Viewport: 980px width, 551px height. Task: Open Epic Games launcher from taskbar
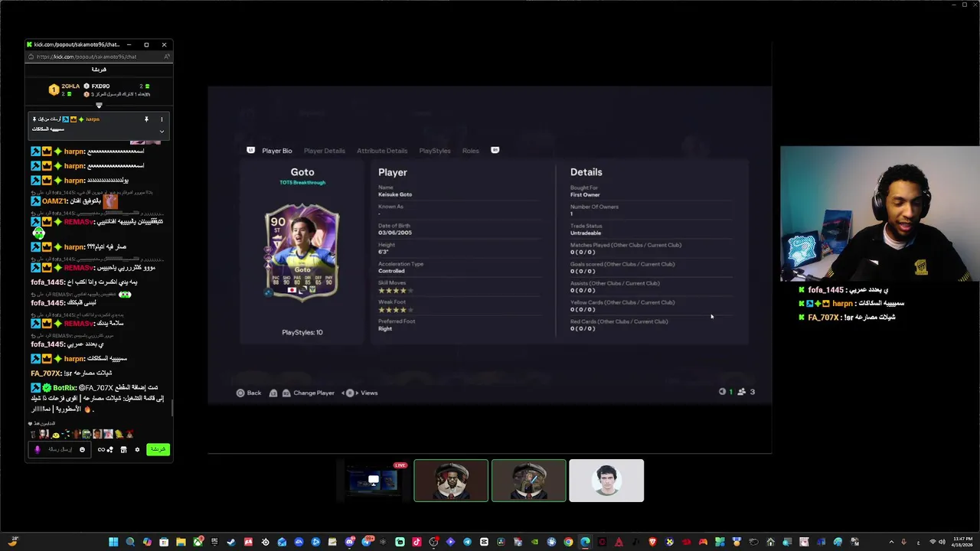[x=214, y=542]
